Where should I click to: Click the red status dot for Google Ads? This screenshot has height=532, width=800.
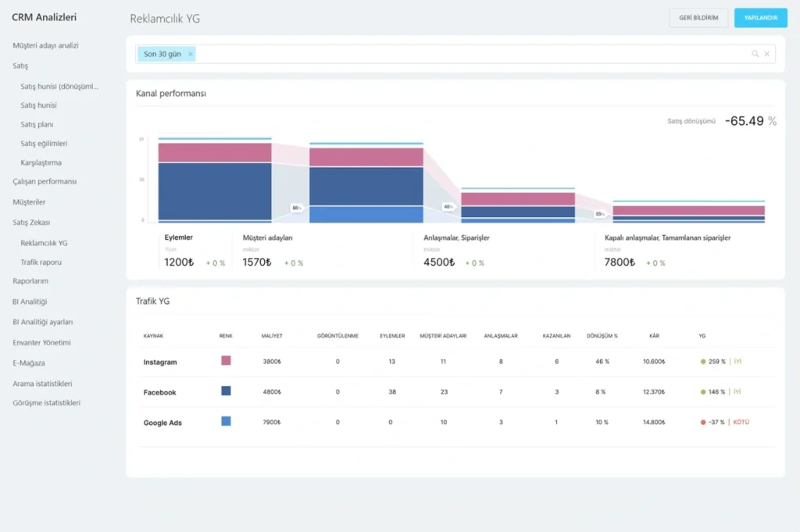(703, 422)
